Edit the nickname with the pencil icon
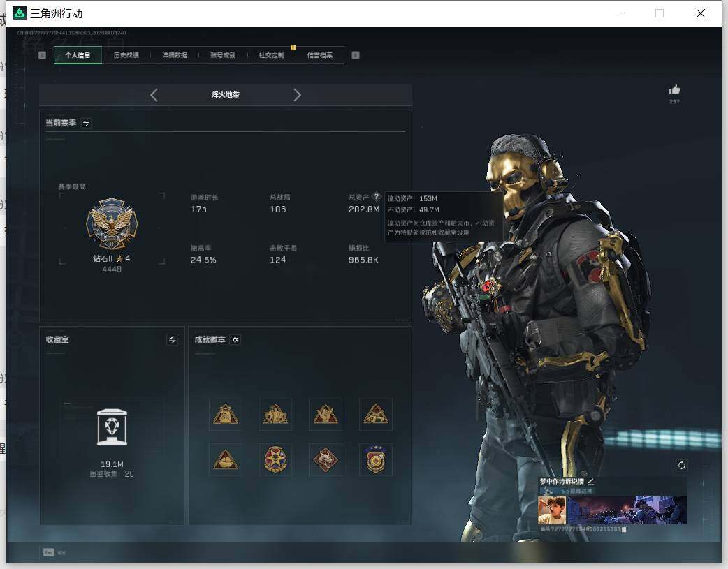 [590, 482]
